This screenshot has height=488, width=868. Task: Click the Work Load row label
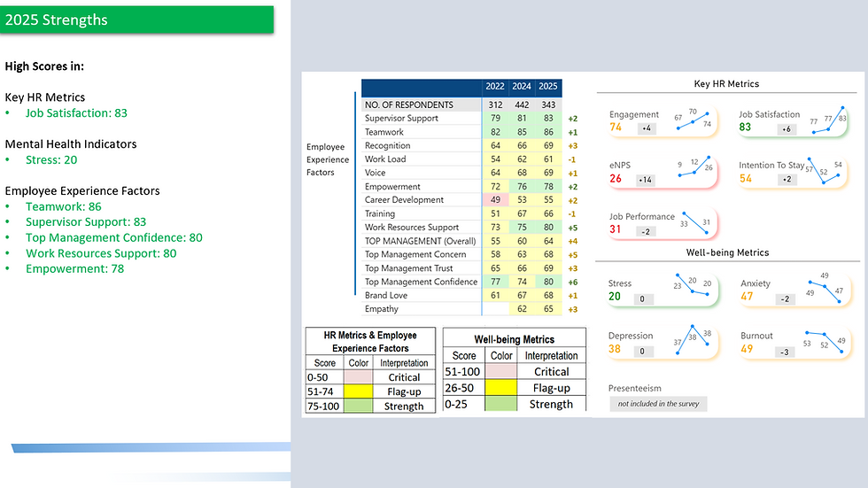[385, 159]
